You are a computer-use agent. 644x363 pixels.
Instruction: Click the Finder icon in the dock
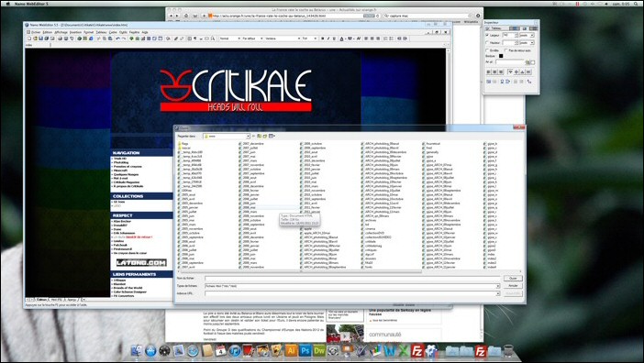point(137,351)
